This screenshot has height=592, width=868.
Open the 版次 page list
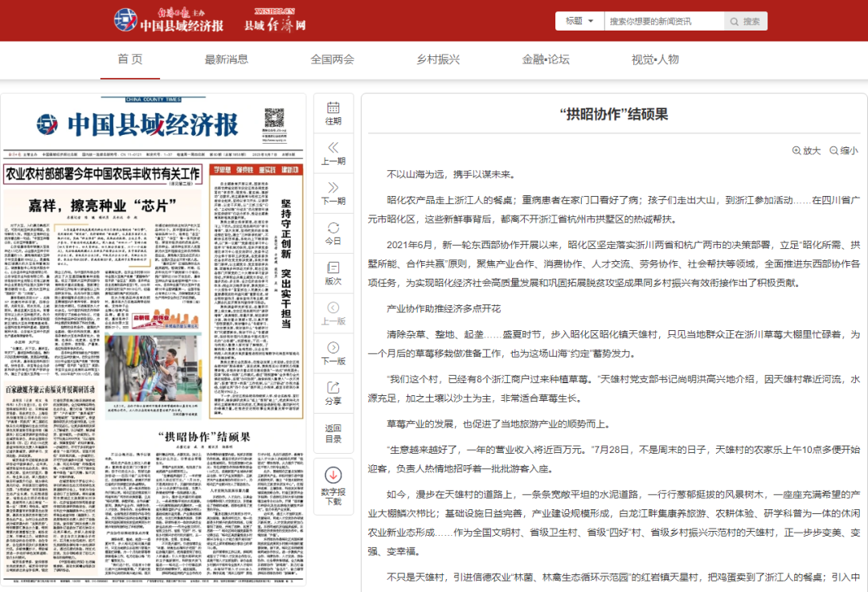point(334,273)
